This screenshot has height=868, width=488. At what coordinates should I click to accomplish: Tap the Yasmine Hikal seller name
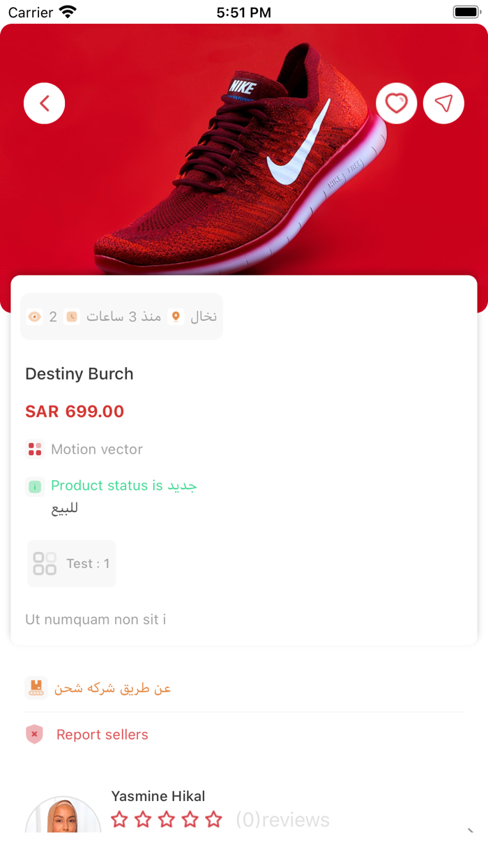(x=158, y=796)
